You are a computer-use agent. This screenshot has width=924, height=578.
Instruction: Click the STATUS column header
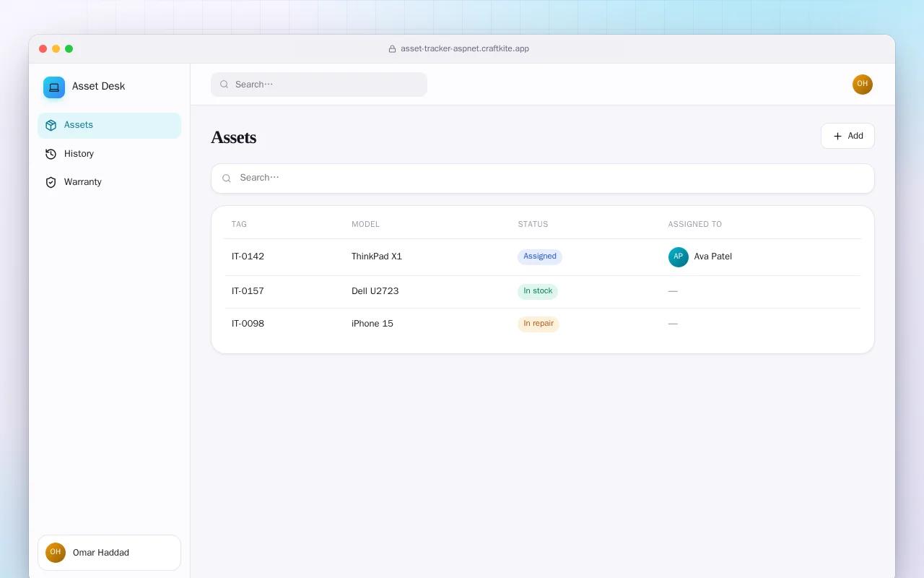(533, 224)
